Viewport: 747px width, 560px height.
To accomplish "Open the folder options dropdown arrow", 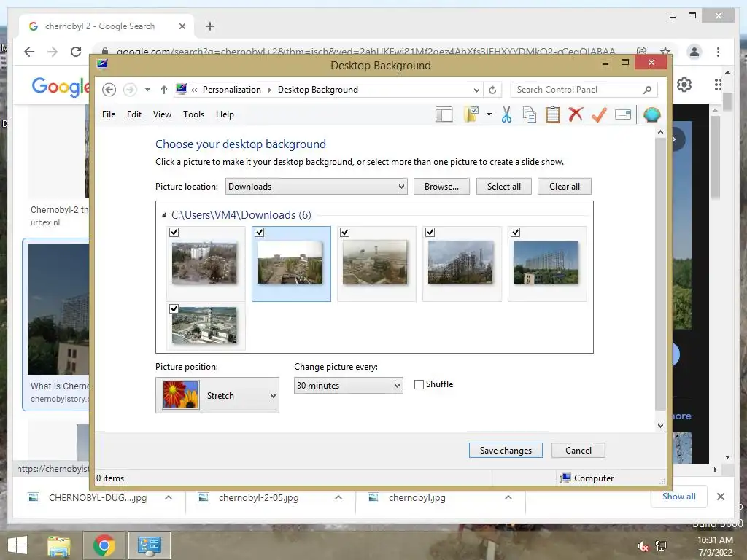I will (489, 114).
